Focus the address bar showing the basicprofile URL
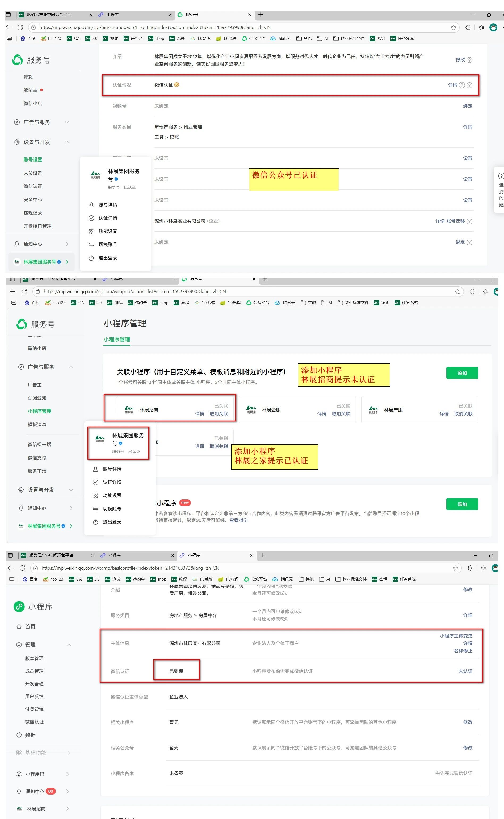The width and height of the screenshot is (504, 819). [x=246, y=568]
